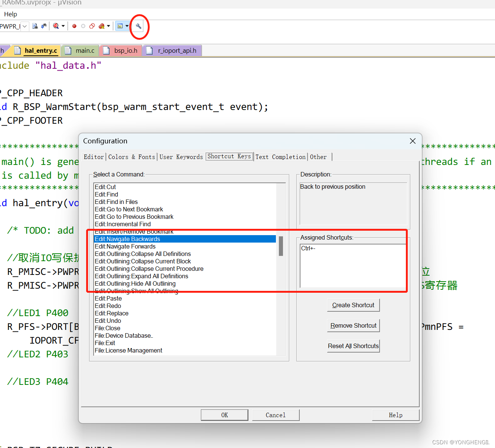Insert a breakpoint with red dot icon
This screenshot has height=448, width=495.
coord(74,26)
